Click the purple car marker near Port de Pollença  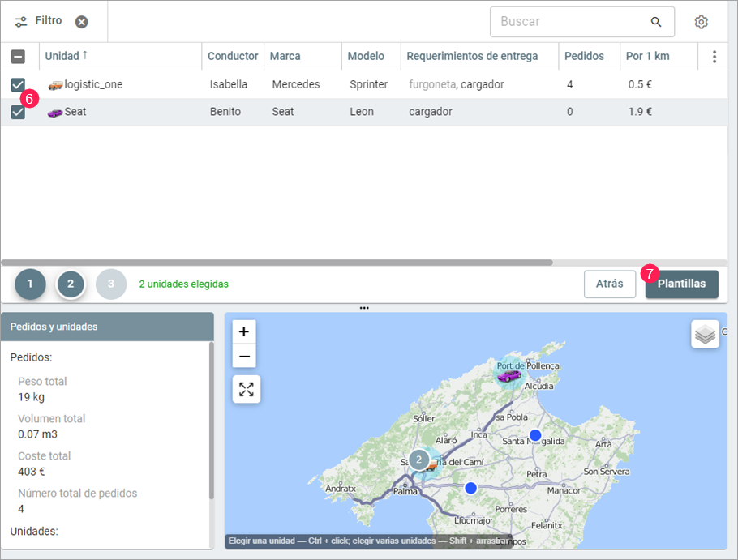pyautogui.click(x=509, y=375)
